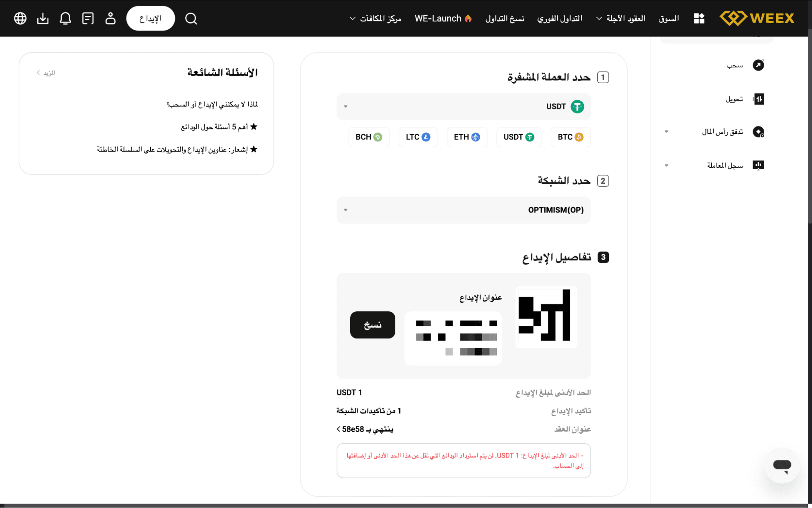The image size is (812, 508).
Task: Open the language globe icon
Action: [x=20, y=18]
